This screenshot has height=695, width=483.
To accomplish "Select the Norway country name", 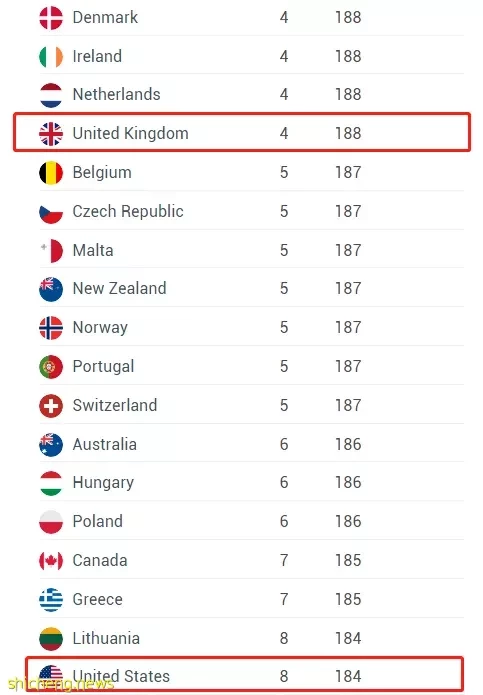I will (x=100, y=328).
